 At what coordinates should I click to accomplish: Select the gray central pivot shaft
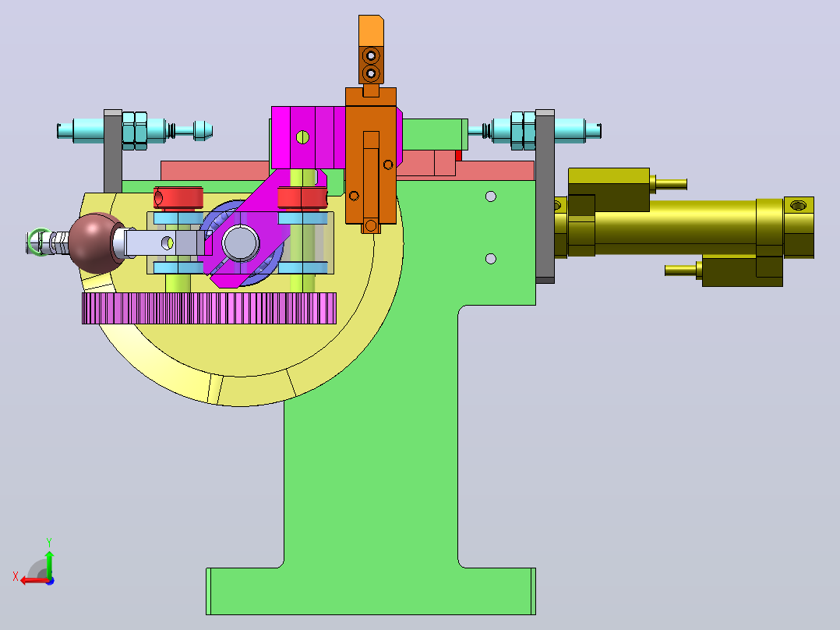[x=241, y=243]
